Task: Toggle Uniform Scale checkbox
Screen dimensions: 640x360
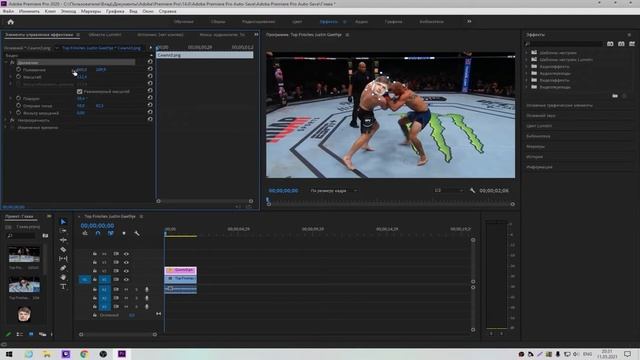Action: [80, 91]
